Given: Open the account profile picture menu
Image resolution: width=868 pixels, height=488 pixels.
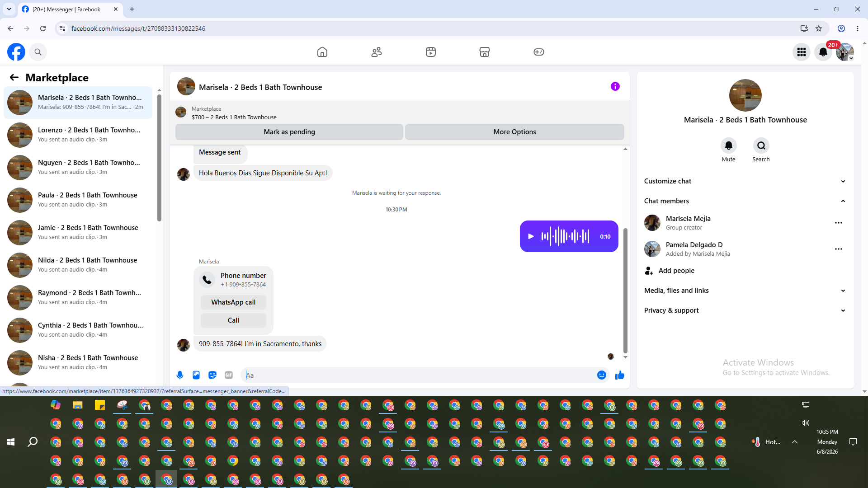Looking at the screenshot, I should point(845,52).
